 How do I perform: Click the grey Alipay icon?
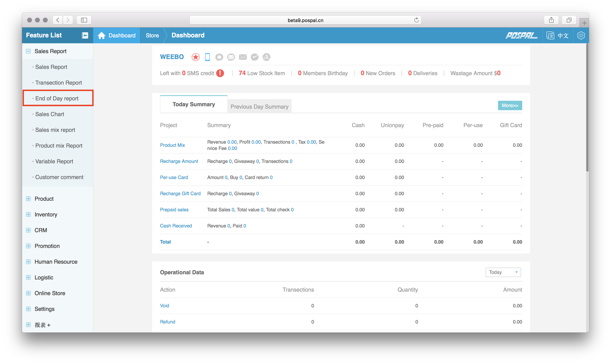pos(266,57)
